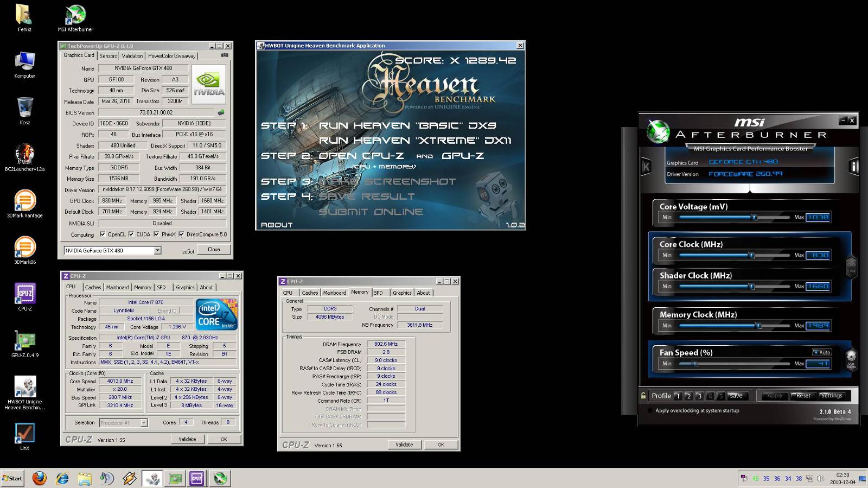Click the Kombustor K button in Afterburner

click(646, 167)
